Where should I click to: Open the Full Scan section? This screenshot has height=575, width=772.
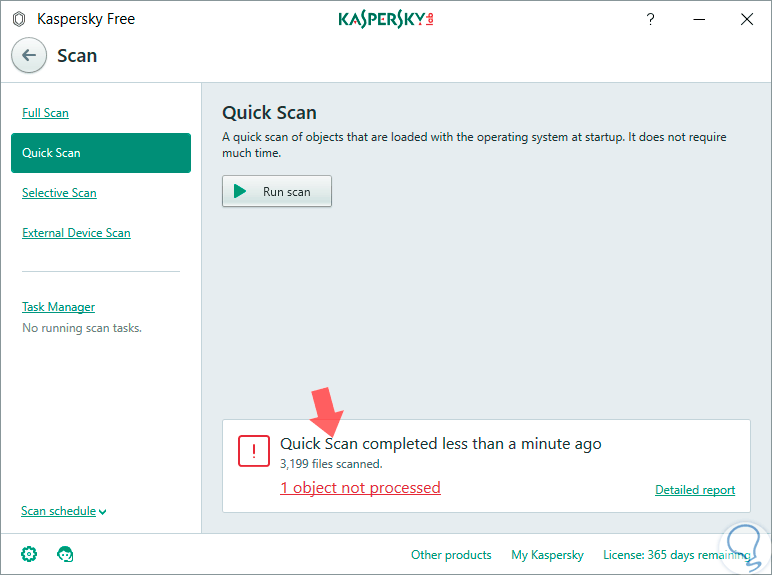pos(45,113)
